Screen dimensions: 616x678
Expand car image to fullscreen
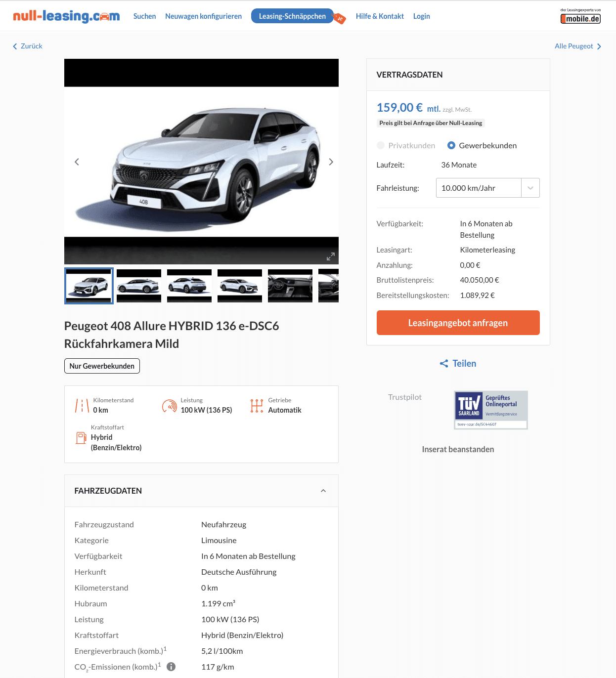click(x=331, y=256)
